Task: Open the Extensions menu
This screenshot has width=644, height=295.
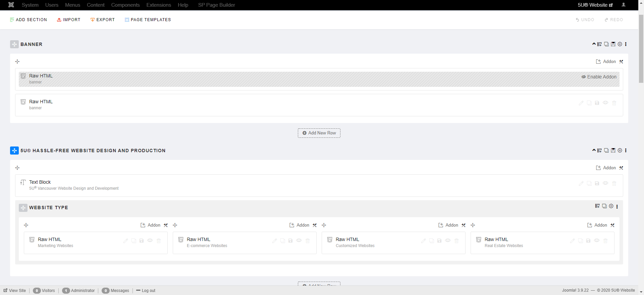Action: point(159,5)
